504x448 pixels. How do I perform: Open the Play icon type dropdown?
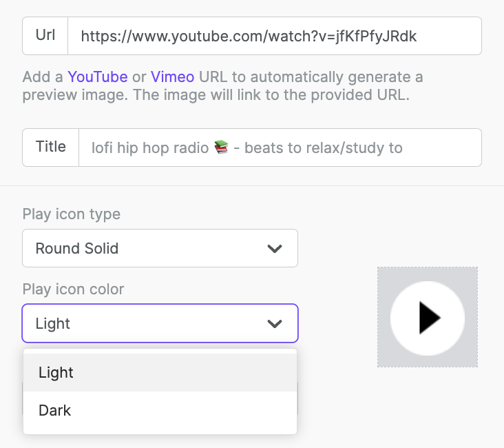[x=160, y=248]
